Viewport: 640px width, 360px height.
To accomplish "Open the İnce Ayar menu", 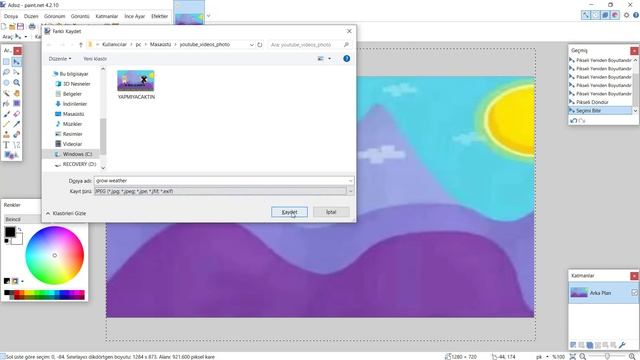I will tap(135, 16).
